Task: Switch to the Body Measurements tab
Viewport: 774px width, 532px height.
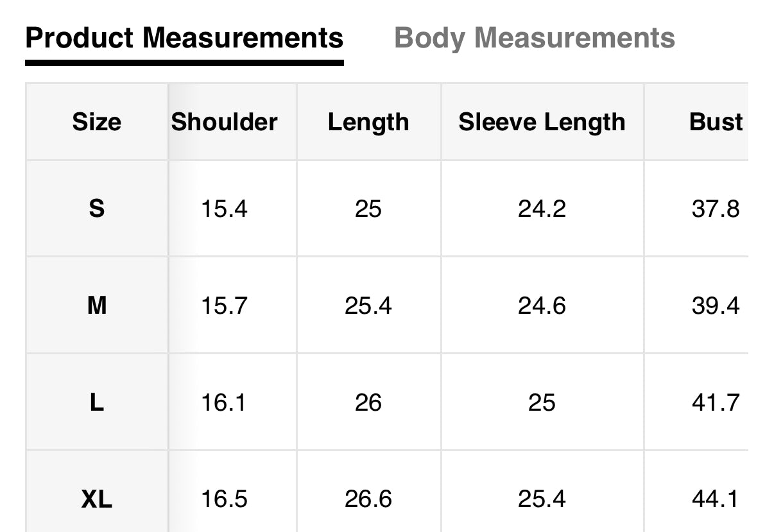Action: pos(534,39)
